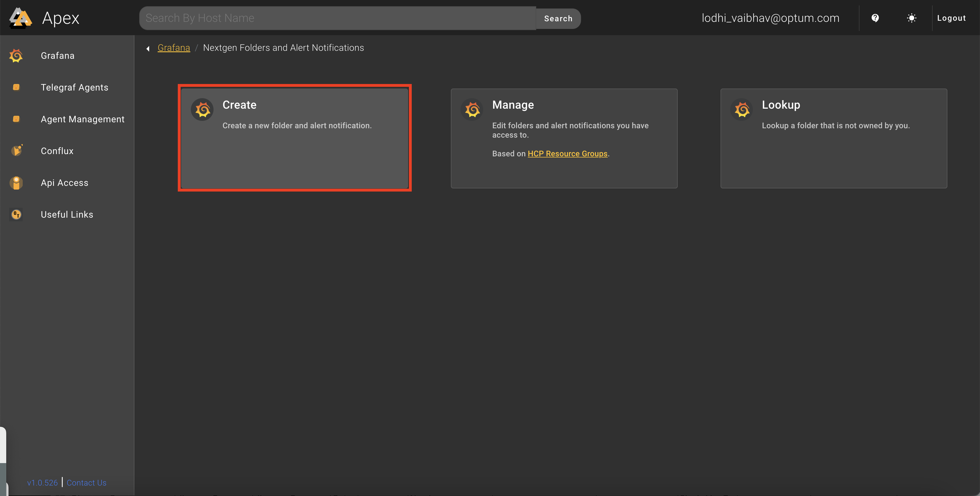Screen dimensions: 980x496
Task: Toggle the light/dark theme sun icon
Action: coord(912,18)
